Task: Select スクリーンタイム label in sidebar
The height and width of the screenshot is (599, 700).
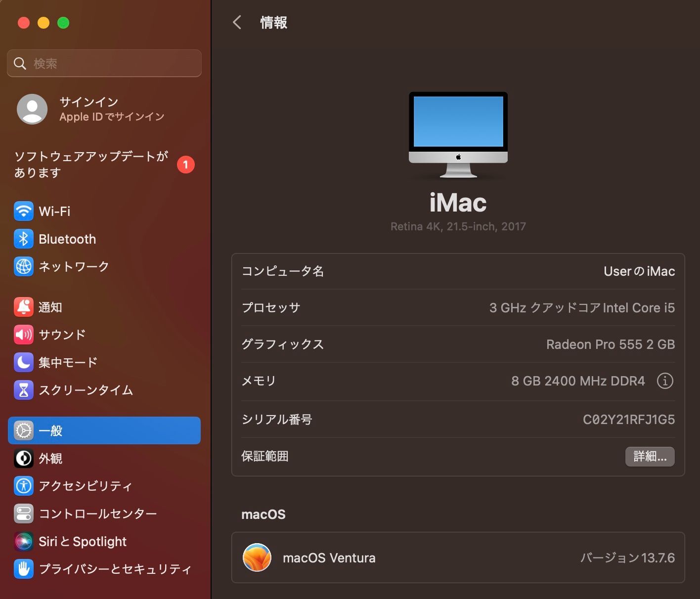Action: [x=86, y=390]
